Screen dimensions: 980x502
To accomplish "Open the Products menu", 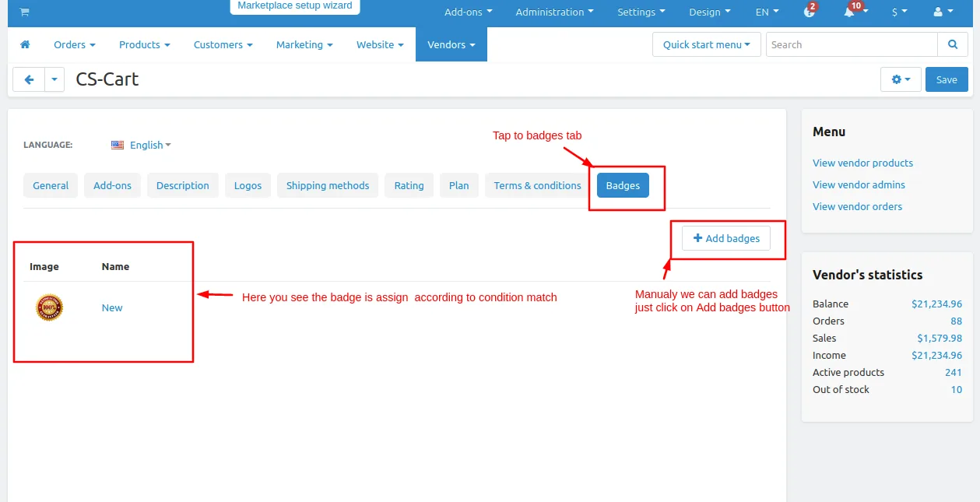I will pos(144,45).
